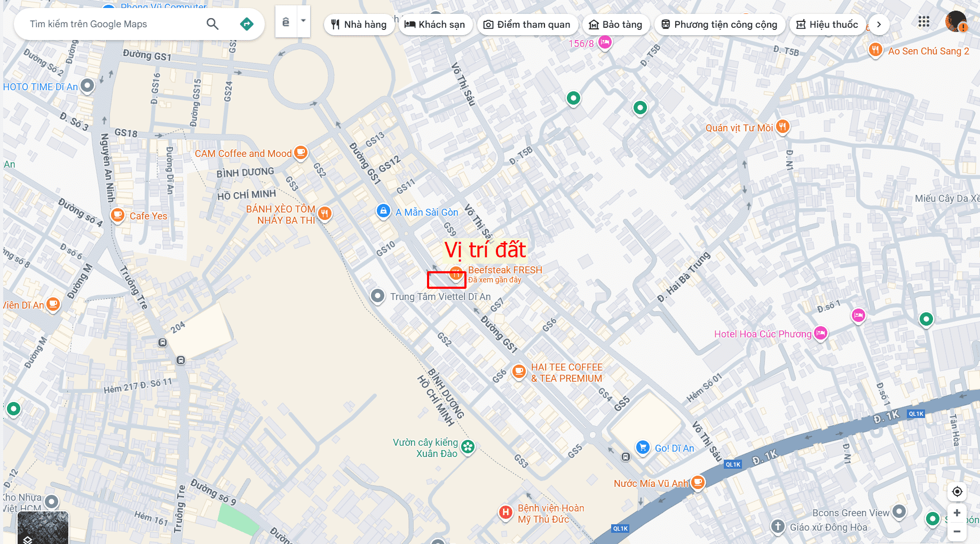Screen dimensions: 980x544
Task: Click the search magnifier icon
Action: point(212,24)
